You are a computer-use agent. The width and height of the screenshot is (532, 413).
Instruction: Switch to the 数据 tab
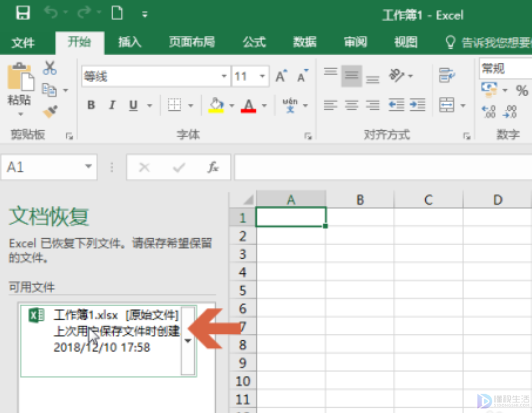(x=304, y=42)
